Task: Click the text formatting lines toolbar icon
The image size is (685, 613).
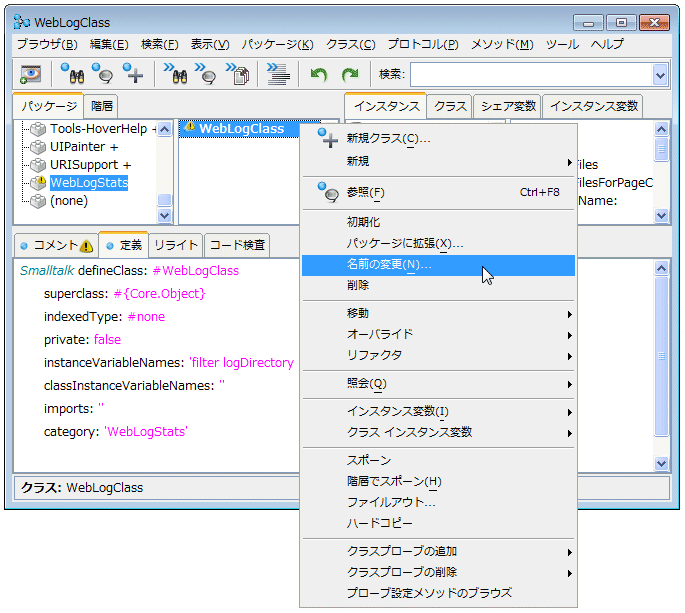Action: click(x=277, y=74)
